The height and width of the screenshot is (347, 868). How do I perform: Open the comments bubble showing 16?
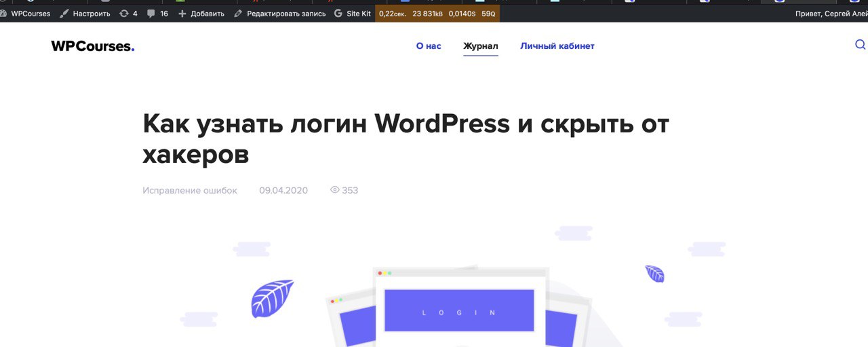click(157, 14)
